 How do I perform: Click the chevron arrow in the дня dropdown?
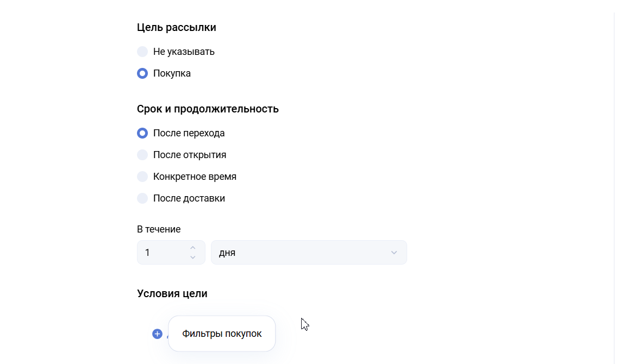point(394,253)
